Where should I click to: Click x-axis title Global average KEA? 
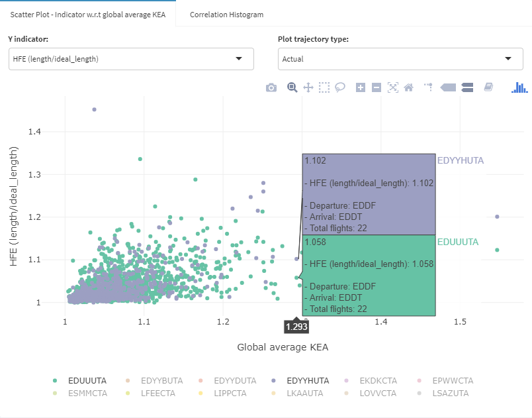pos(283,347)
